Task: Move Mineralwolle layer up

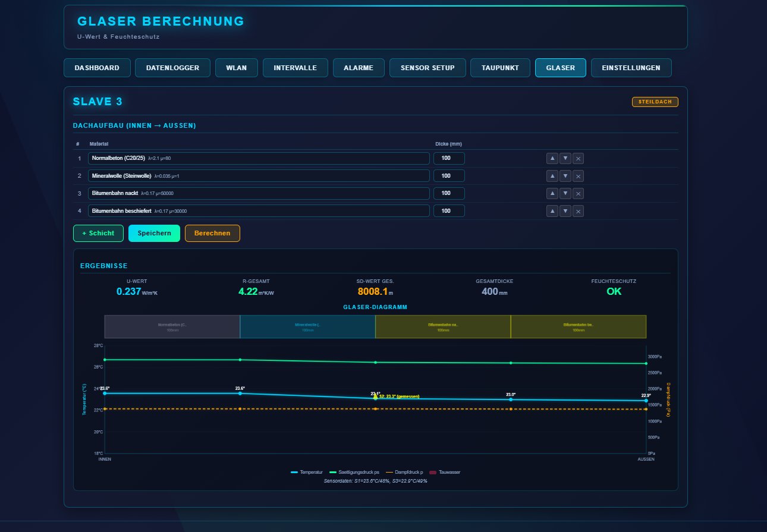Action: click(x=552, y=176)
